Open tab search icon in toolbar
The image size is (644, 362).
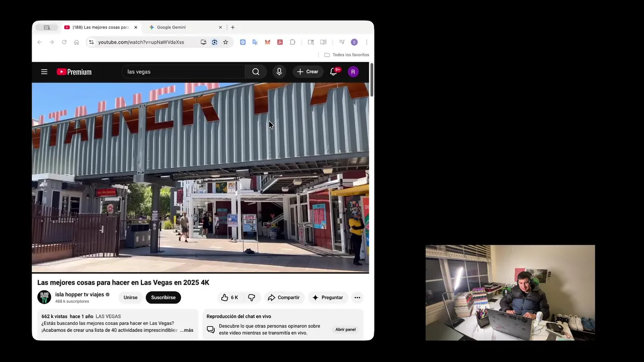tap(311, 42)
